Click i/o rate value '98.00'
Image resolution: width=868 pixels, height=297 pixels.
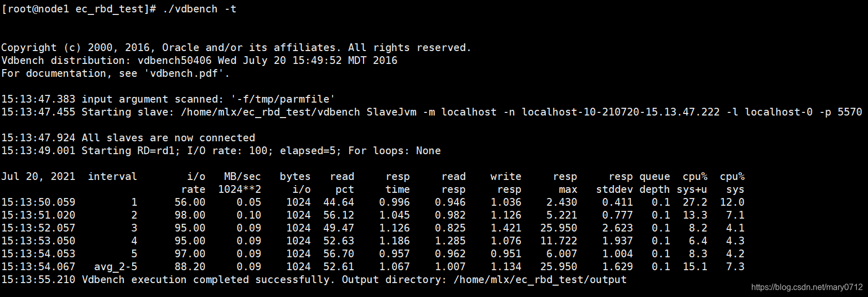pos(190,215)
